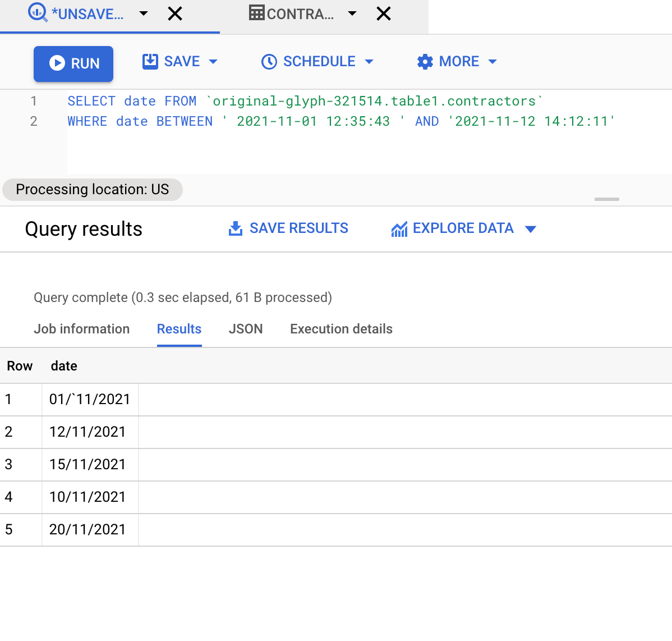Image resolution: width=672 pixels, height=641 pixels.
Task: Click the More gear icon
Action: (425, 62)
